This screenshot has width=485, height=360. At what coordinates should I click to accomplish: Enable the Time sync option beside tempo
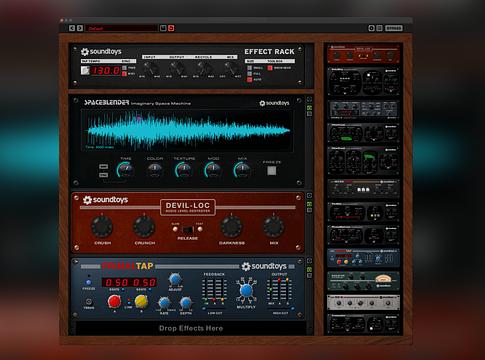124,68
